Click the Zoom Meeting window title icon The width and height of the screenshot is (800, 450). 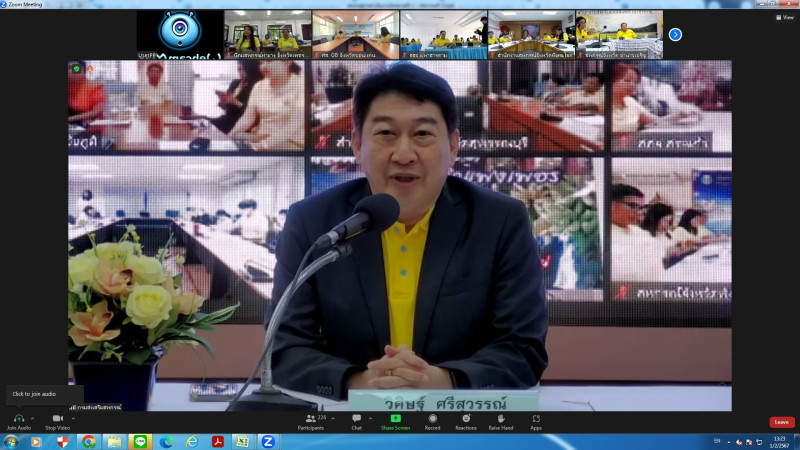(4, 4)
